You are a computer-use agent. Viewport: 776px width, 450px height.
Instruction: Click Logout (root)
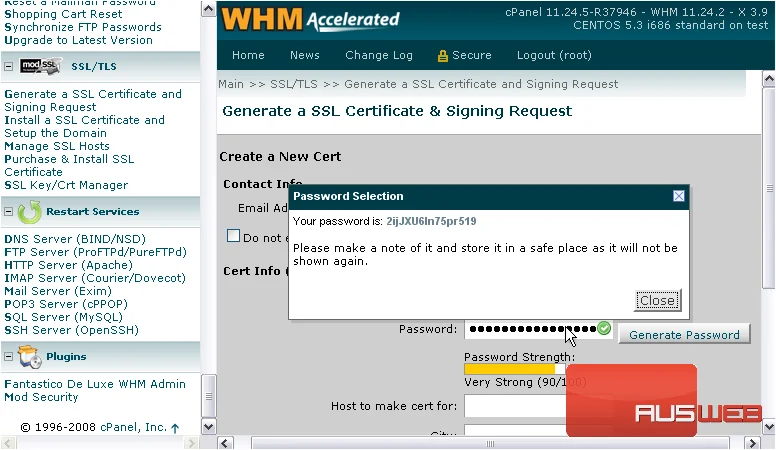tap(554, 55)
